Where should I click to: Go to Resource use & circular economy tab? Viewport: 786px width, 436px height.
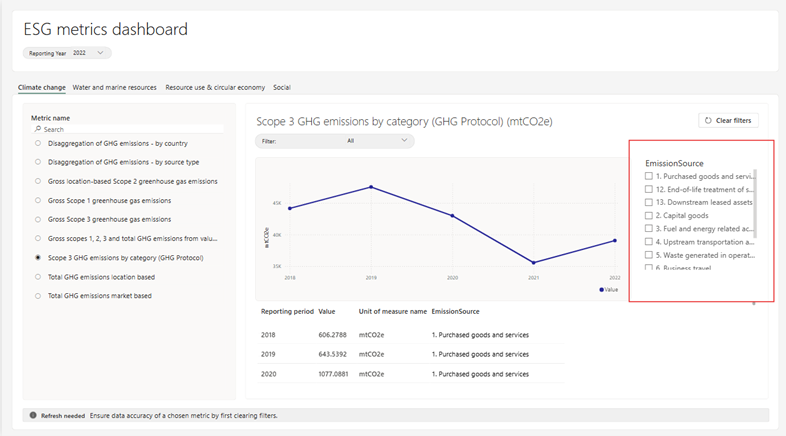215,87
